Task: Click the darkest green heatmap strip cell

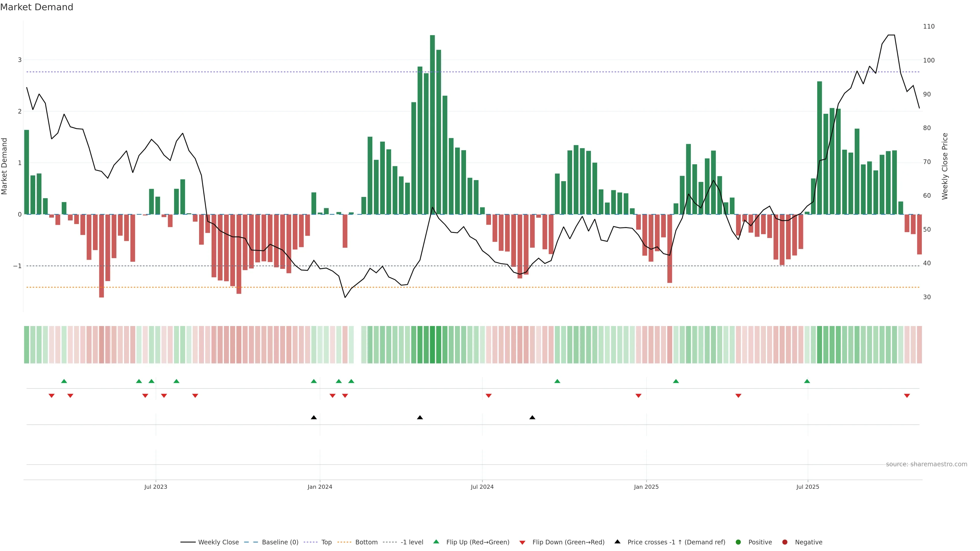Action: 432,345
